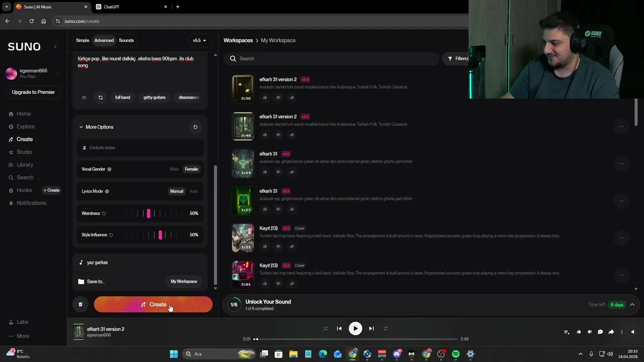Go to the Explore page

(26, 127)
